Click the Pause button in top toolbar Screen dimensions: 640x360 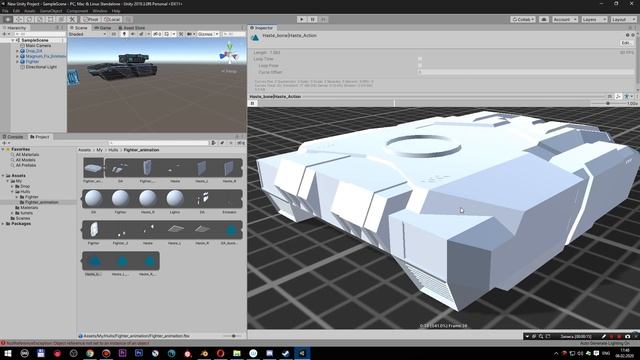pyautogui.click(x=313, y=19)
